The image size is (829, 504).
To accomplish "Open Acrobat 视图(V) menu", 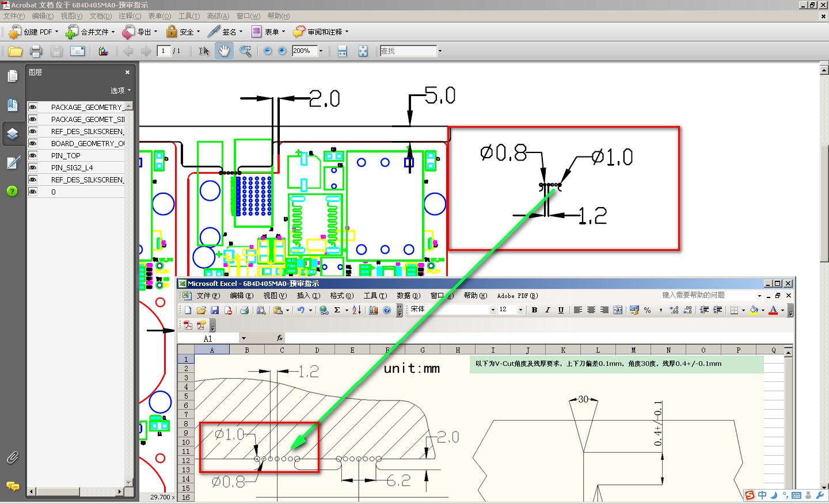I will (71, 16).
